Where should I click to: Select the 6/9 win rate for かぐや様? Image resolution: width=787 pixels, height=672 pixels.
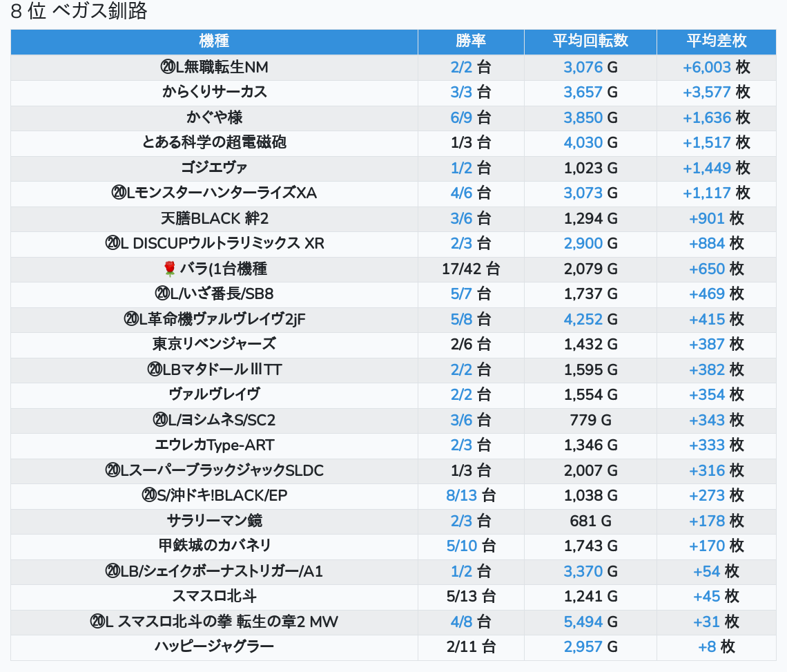(x=461, y=118)
